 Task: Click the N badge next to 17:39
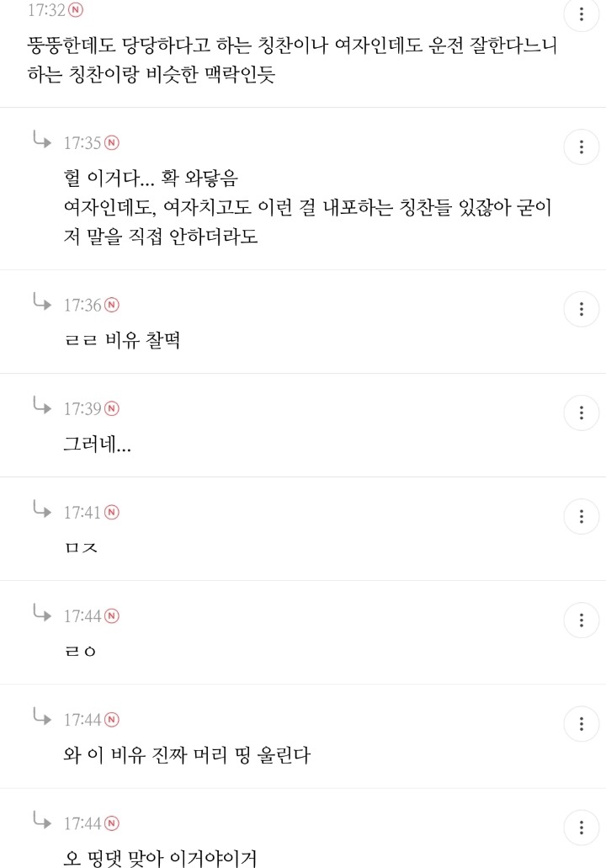pos(113,408)
